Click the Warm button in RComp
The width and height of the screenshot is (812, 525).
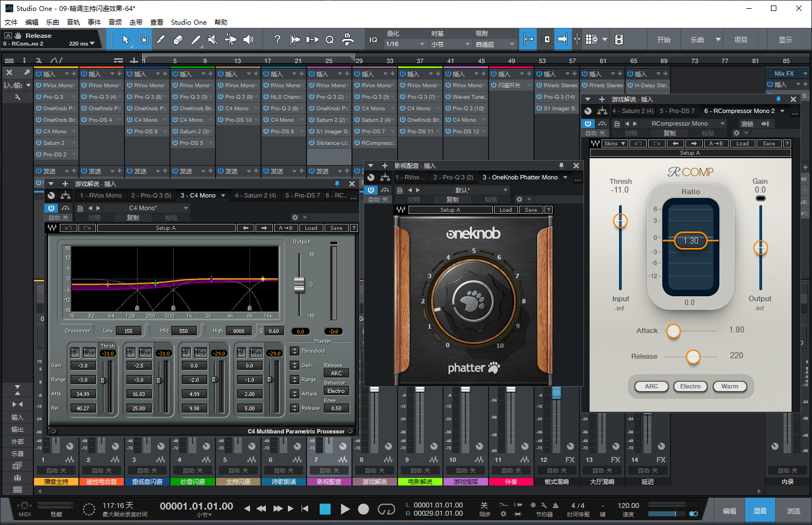coord(729,386)
